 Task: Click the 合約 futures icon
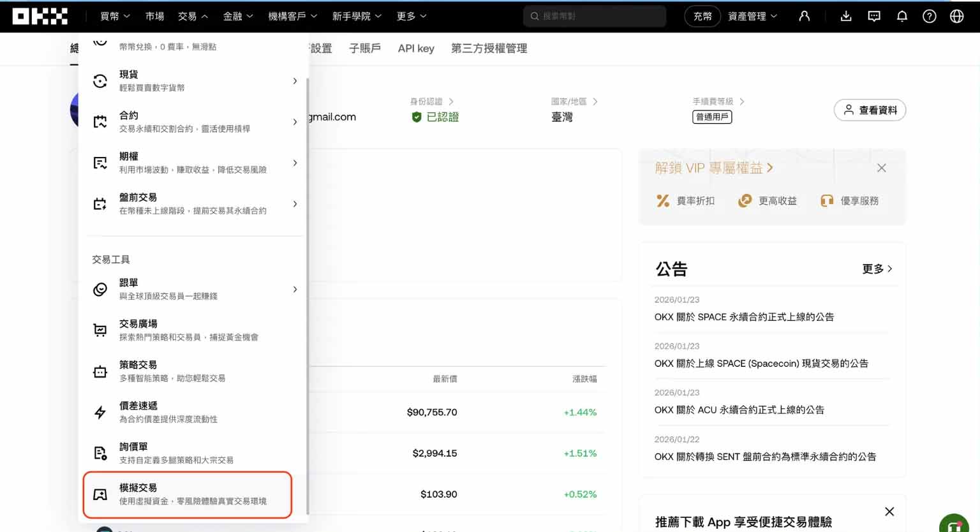pyautogui.click(x=100, y=122)
